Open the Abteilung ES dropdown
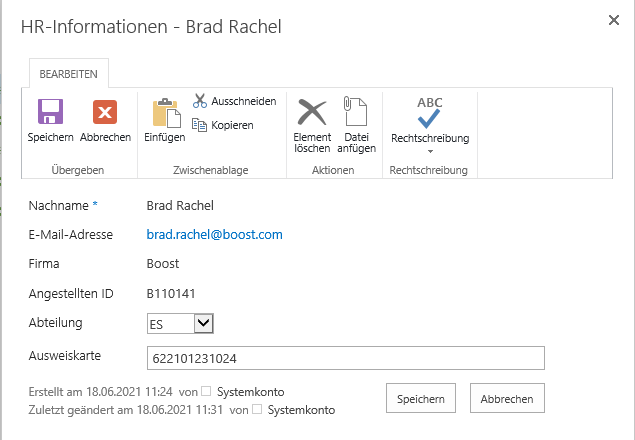 (x=180, y=324)
